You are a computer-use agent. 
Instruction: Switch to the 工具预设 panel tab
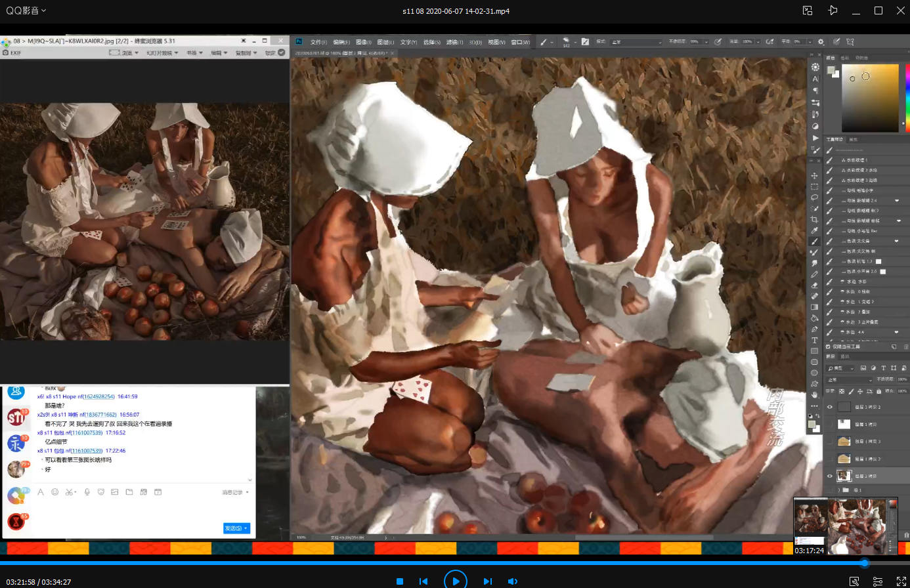(x=834, y=139)
